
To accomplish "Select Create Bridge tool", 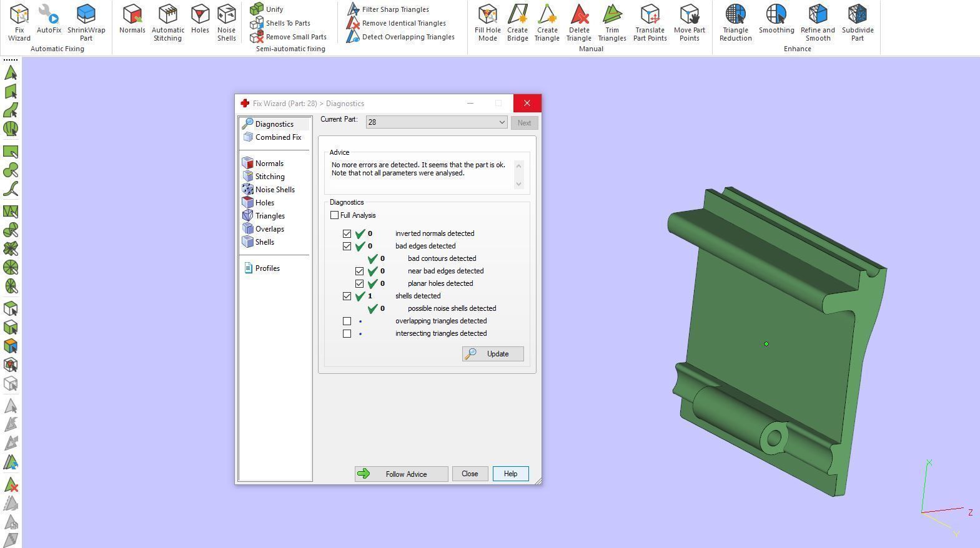I will pyautogui.click(x=517, y=22).
